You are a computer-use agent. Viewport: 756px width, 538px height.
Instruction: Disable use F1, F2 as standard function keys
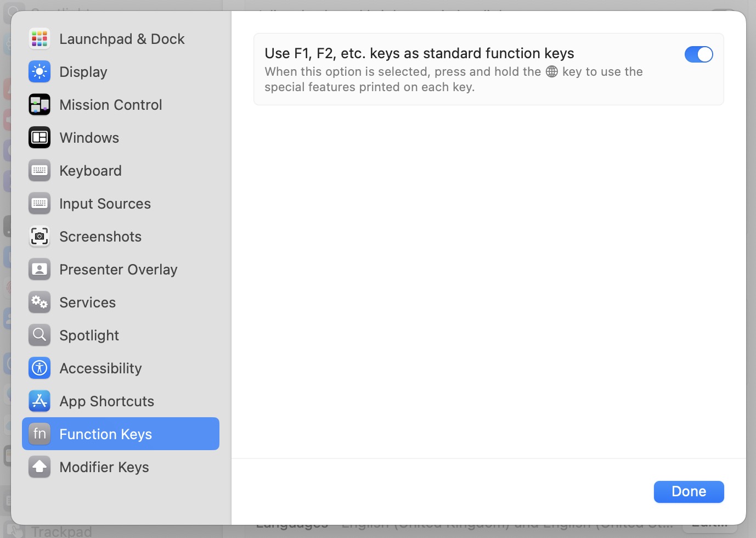(x=698, y=54)
